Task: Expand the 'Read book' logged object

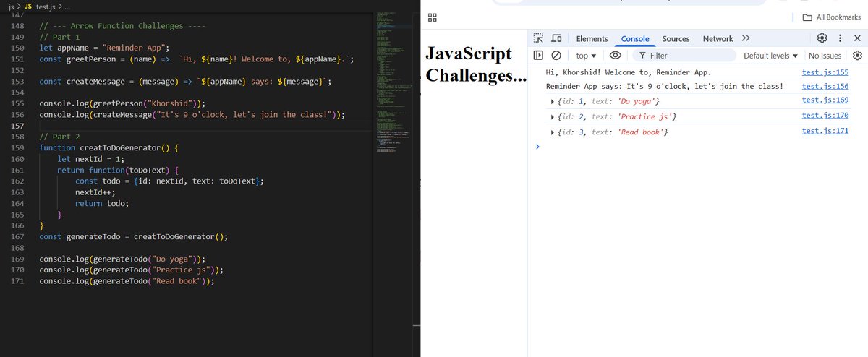Action: tap(553, 132)
